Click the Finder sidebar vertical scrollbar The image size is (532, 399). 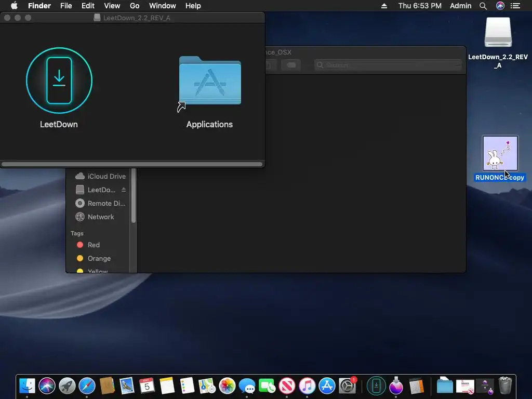134,196
